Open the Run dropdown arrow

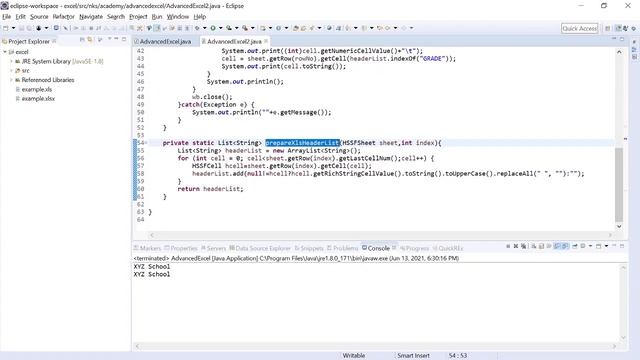click(x=220, y=28)
